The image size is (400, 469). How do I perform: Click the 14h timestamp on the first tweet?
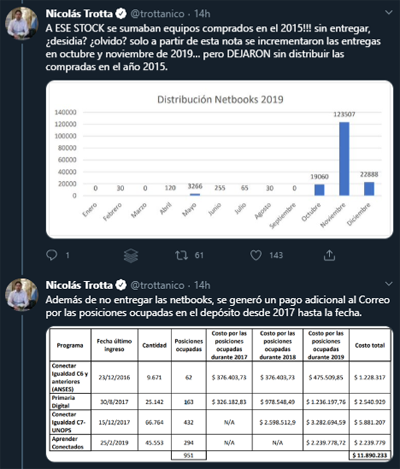tap(202, 14)
